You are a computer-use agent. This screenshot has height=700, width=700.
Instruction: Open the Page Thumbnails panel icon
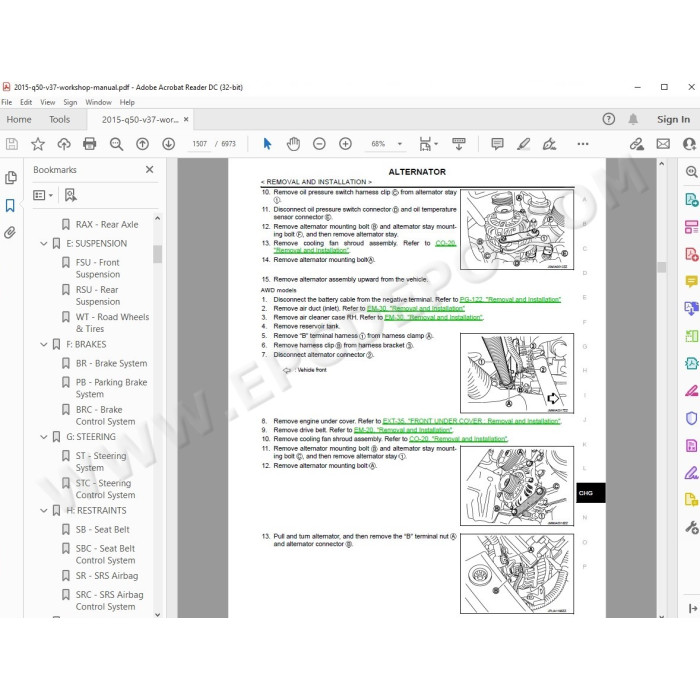pos(11,178)
